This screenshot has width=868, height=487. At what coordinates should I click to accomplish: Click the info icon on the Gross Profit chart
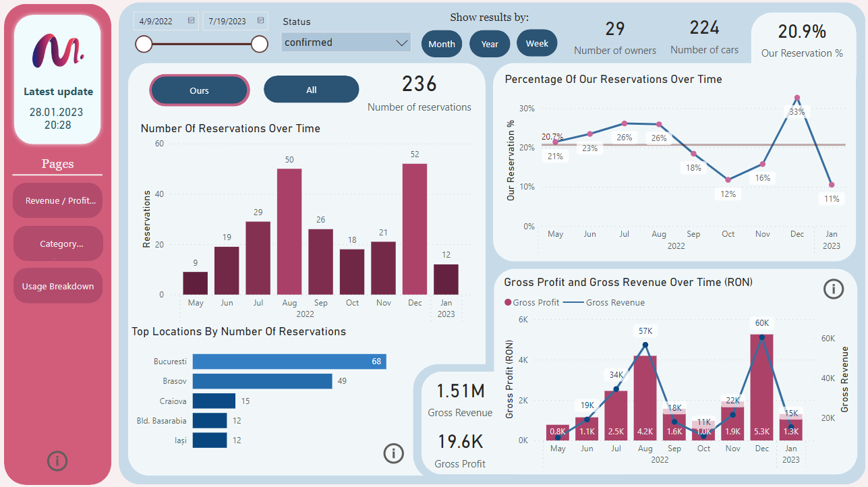tap(834, 289)
